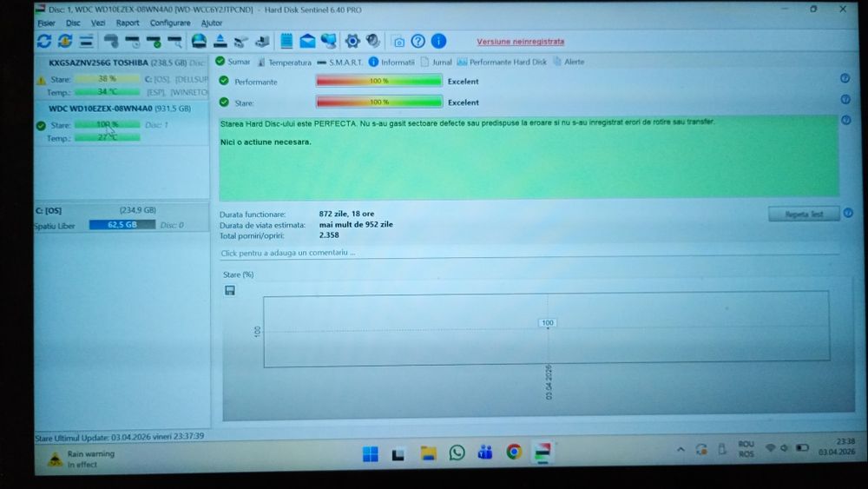
Task: Click the Stare 100% bar in Sumar
Action: pyautogui.click(x=379, y=102)
